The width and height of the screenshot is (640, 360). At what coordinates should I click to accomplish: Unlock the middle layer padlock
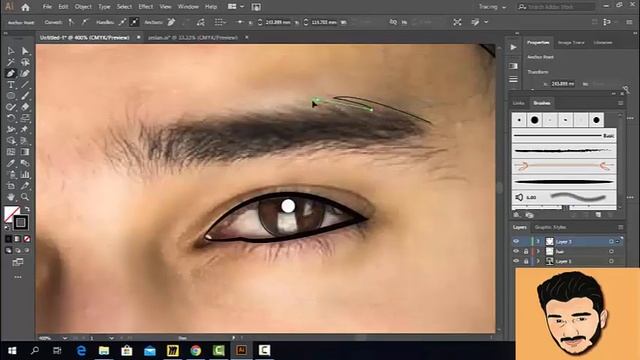(x=526, y=251)
